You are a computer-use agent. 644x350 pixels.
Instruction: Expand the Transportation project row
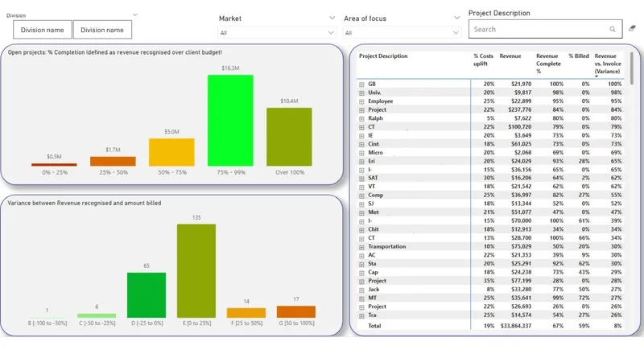click(361, 247)
